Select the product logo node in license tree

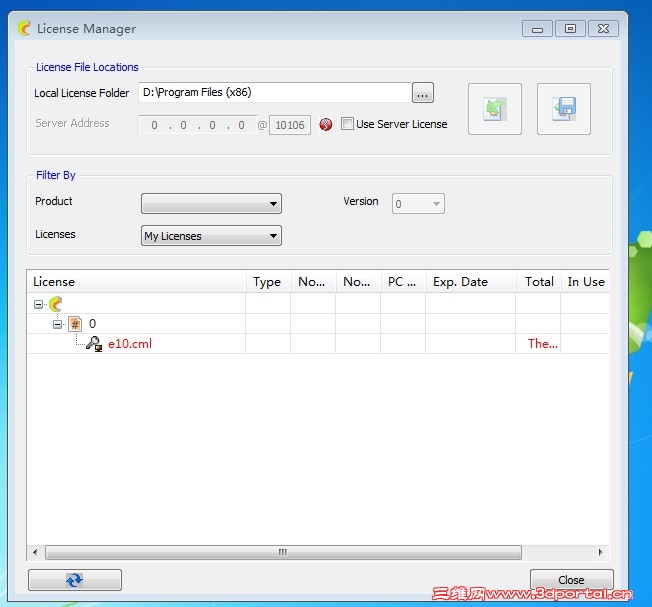(x=56, y=304)
